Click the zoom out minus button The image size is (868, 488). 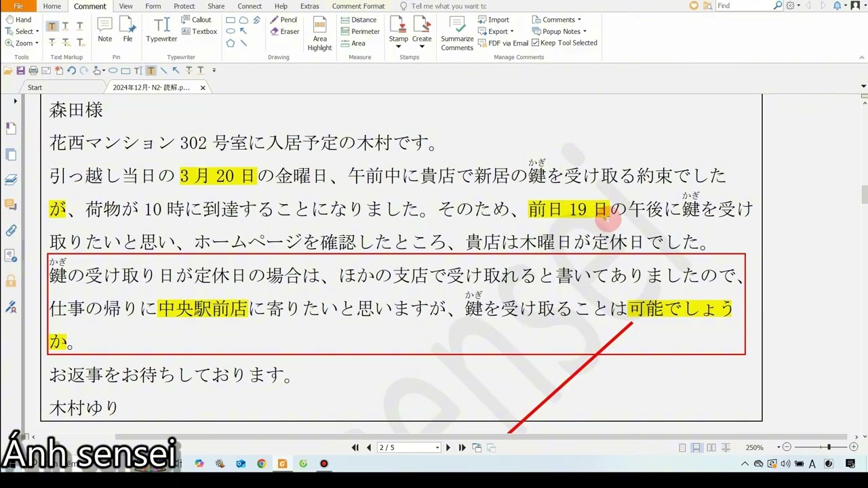787,447
